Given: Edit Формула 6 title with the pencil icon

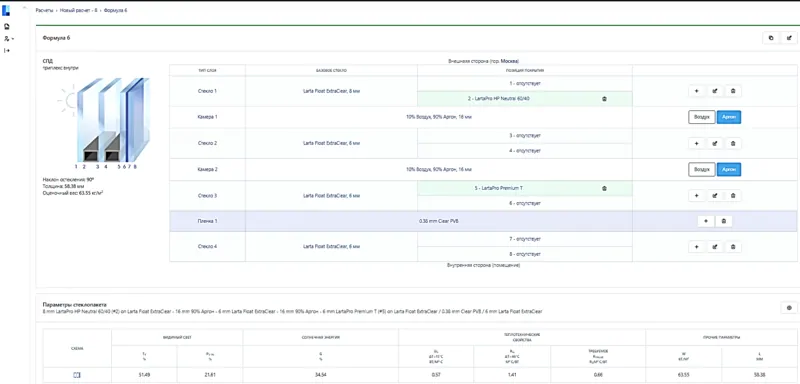Looking at the screenshot, I should [789, 38].
